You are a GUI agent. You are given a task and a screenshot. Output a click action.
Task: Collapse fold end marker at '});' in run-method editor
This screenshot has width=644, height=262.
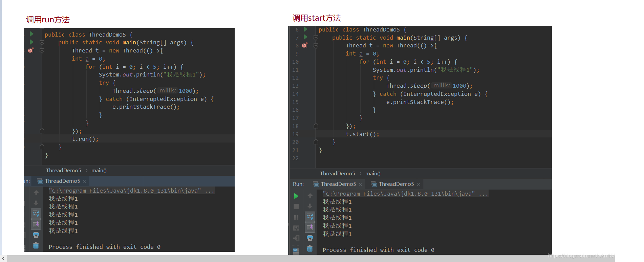(42, 131)
